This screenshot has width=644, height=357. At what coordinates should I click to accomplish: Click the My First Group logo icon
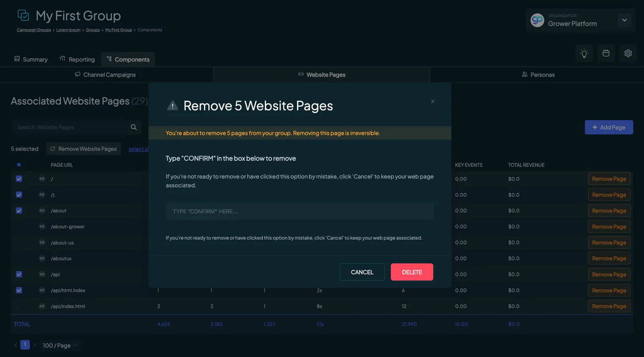(23, 15)
